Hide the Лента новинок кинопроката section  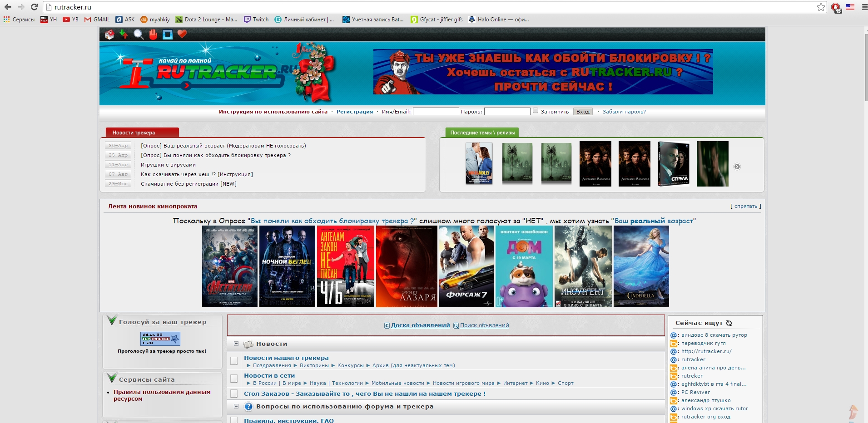[x=746, y=206]
